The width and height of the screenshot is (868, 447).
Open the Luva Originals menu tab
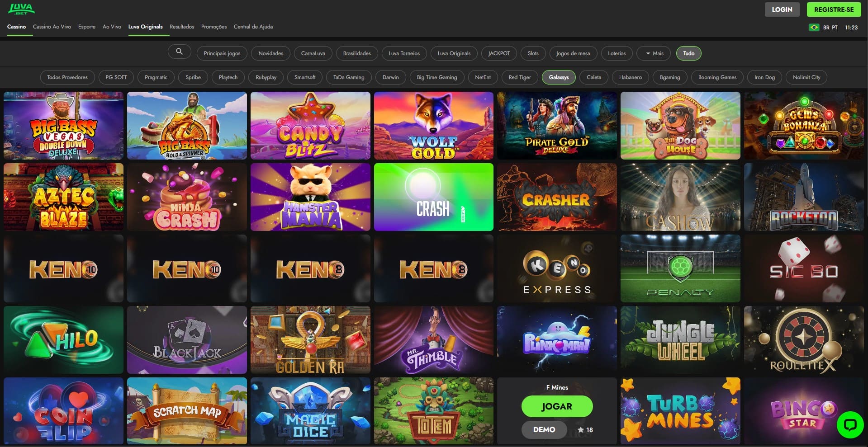(x=145, y=27)
